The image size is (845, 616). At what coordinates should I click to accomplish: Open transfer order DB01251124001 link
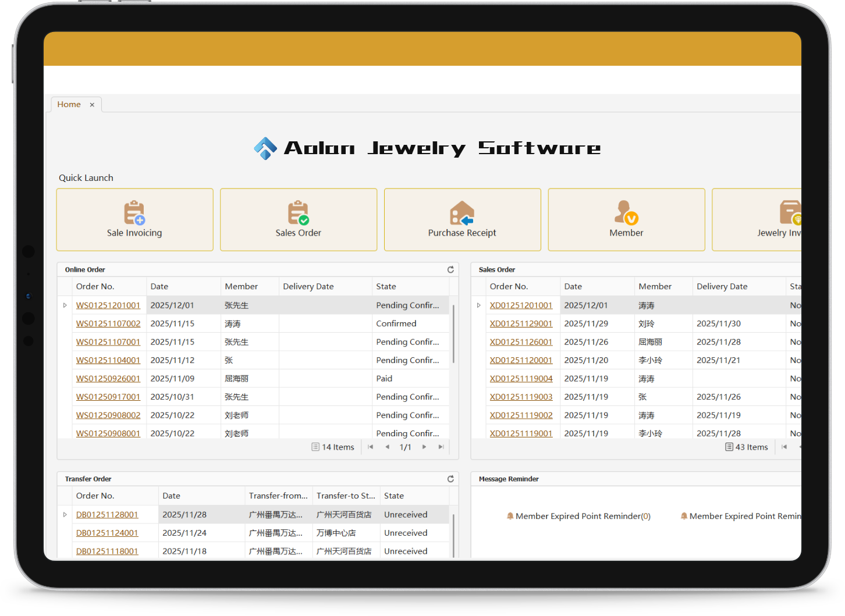(107, 533)
